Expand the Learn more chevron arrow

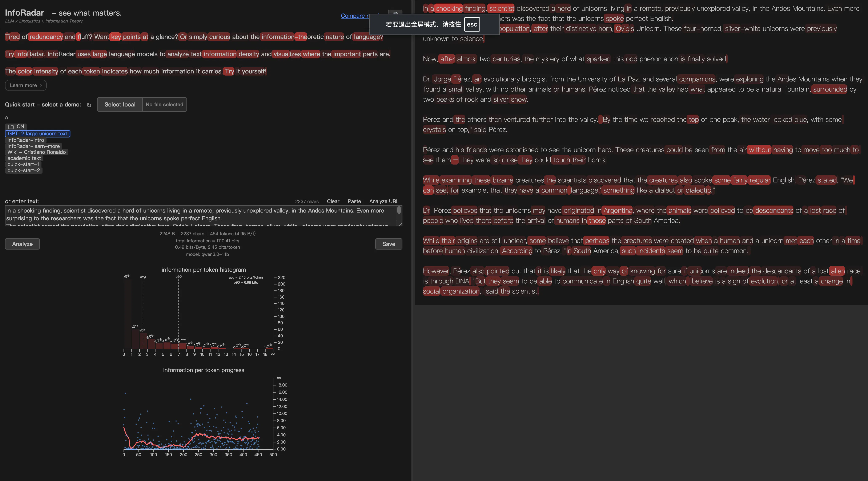(41, 85)
